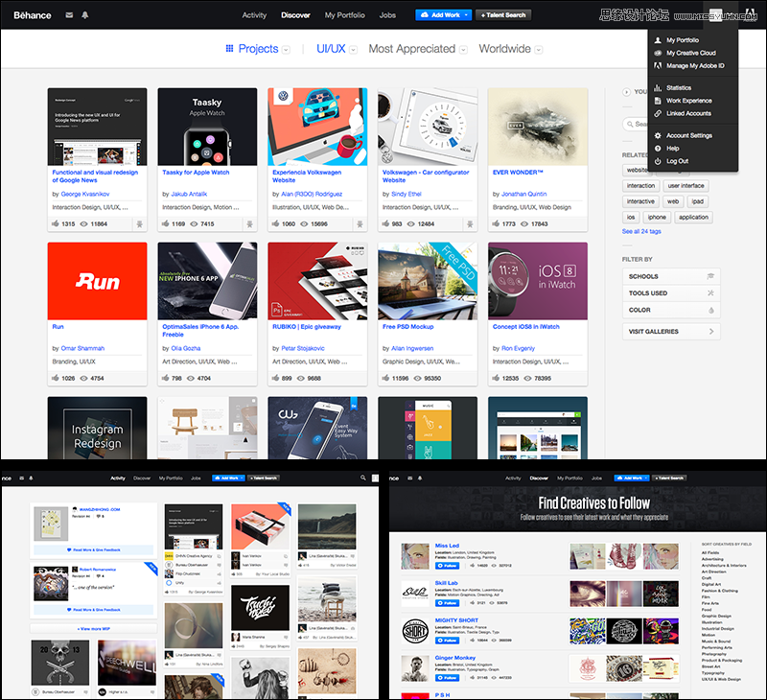Add the Volkswagen Car configurator project to a collection

pyautogui.click(x=470, y=224)
